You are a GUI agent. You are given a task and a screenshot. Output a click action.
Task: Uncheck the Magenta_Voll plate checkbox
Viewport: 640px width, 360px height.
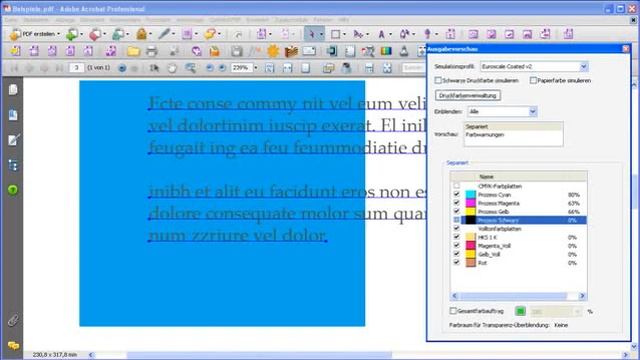point(457,246)
